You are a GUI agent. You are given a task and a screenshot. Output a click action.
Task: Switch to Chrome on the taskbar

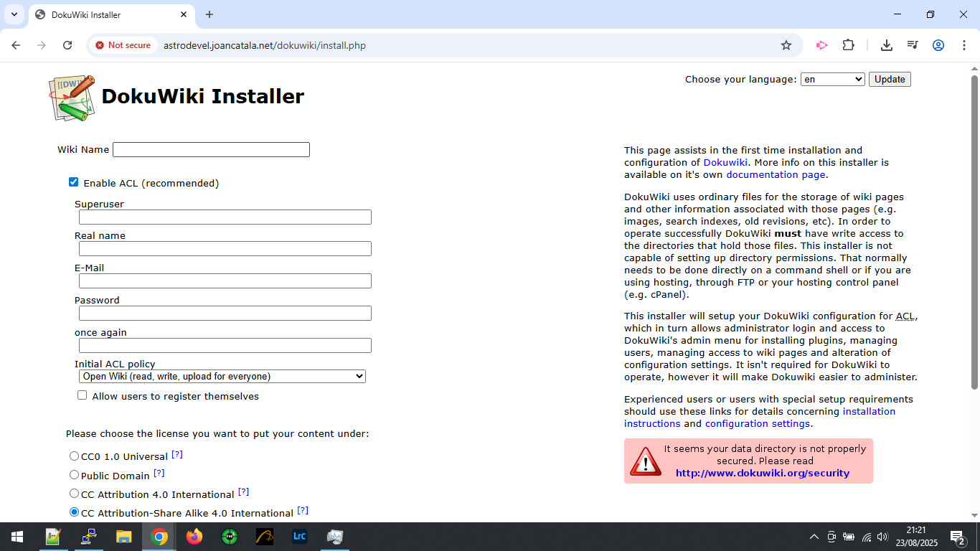click(159, 537)
